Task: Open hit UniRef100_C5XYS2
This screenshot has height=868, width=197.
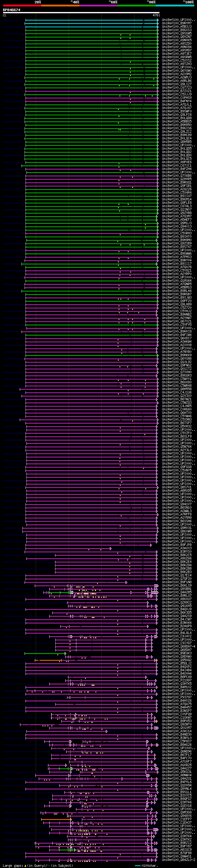Action: 177,61
